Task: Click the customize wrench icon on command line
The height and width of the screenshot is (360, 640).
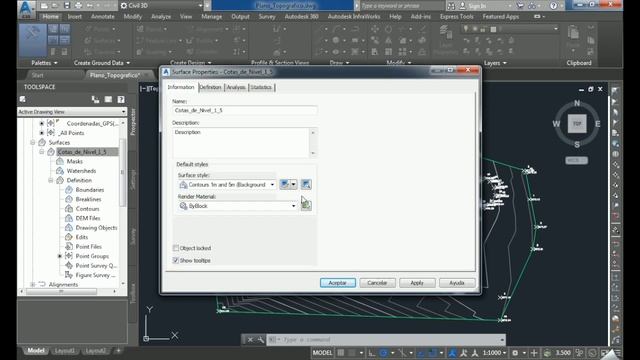Action: tap(260, 340)
